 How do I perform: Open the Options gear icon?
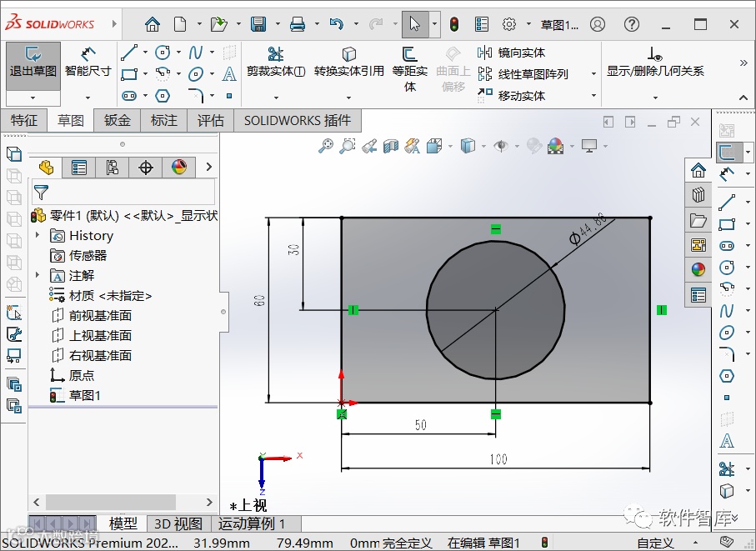point(509,23)
